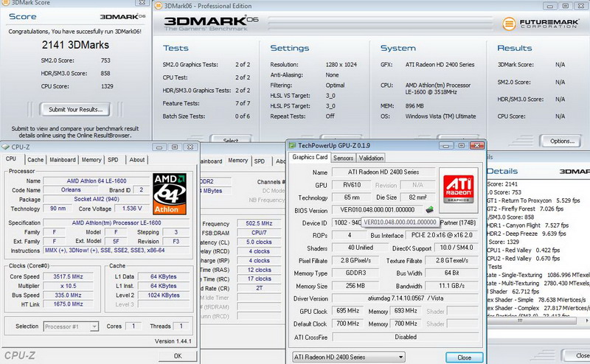
Task: Switch to the Sensors tab in GPU-Z
Action: pyautogui.click(x=343, y=158)
